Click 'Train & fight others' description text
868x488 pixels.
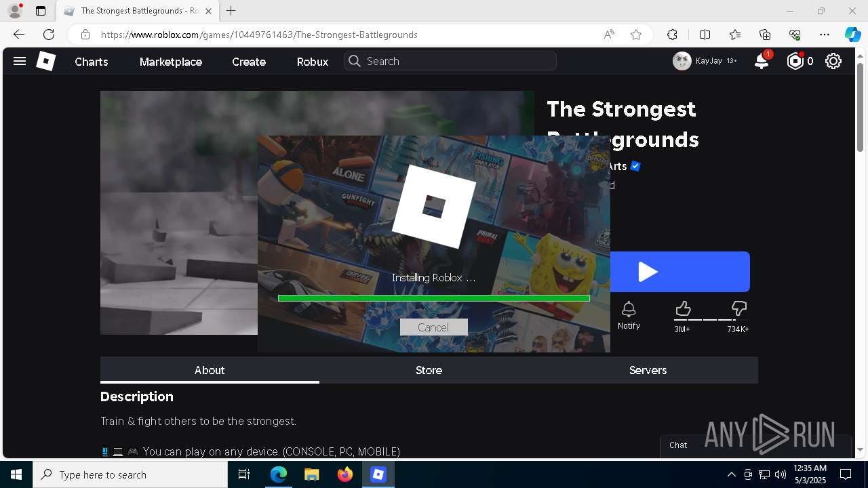(198, 422)
